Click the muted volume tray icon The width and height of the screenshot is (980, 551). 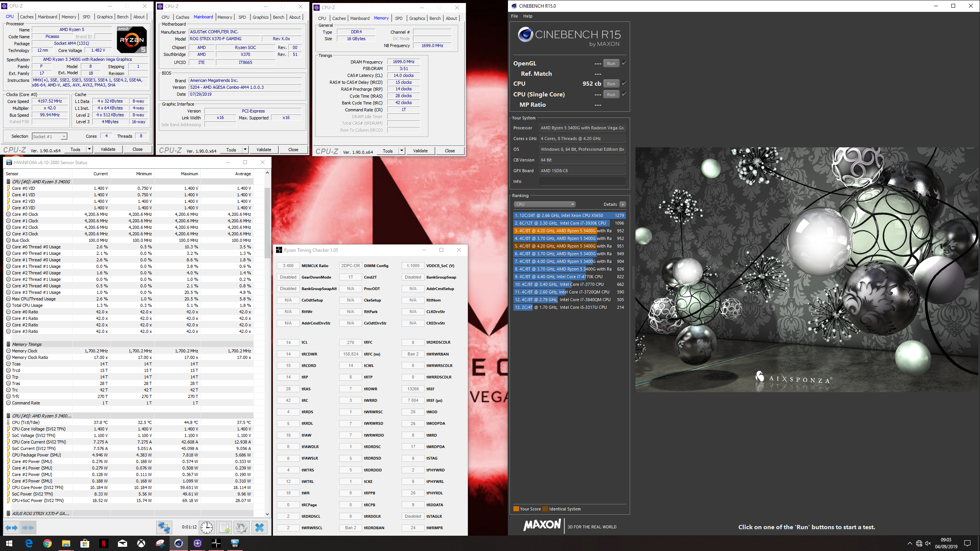(x=928, y=543)
